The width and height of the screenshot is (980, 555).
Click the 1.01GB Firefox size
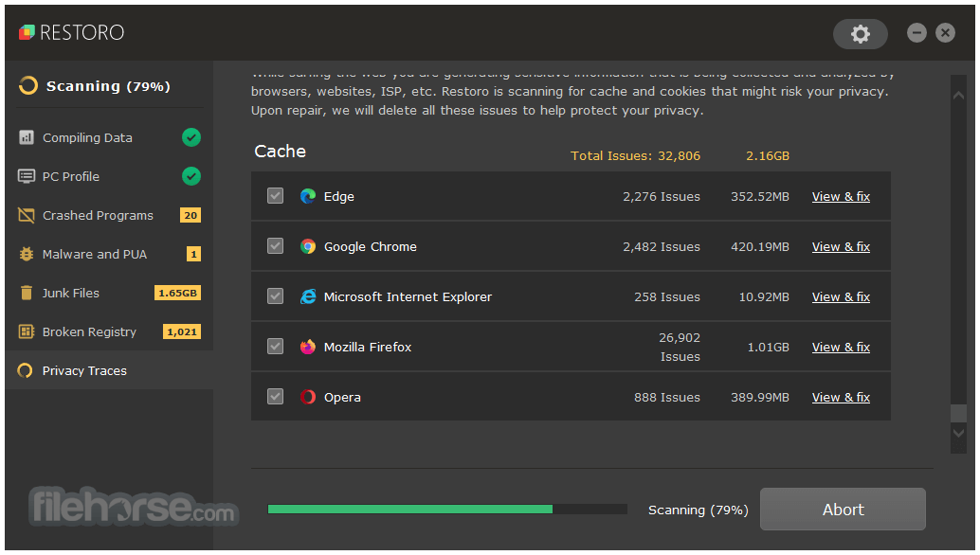coord(768,347)
